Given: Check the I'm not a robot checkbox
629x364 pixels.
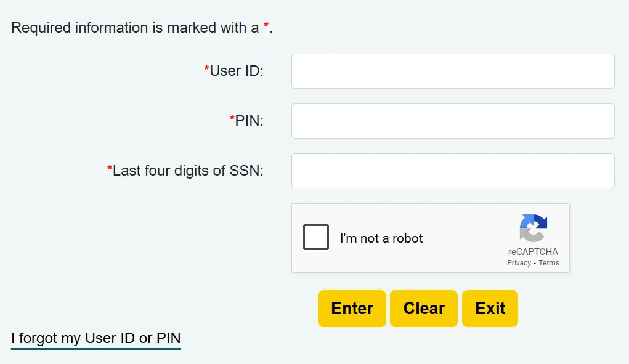Looking at the screenshot, I should pyautogui.click(x=316, y=238).
